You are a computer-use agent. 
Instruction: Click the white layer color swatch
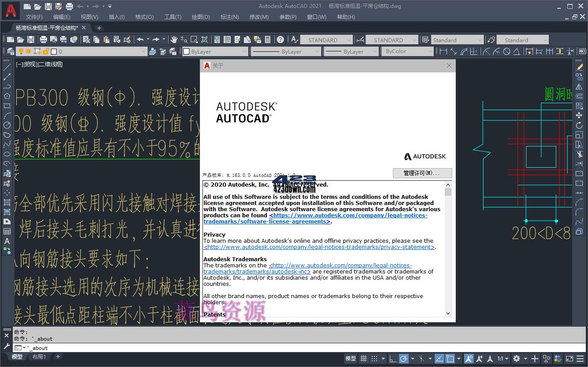coord(54,51)
